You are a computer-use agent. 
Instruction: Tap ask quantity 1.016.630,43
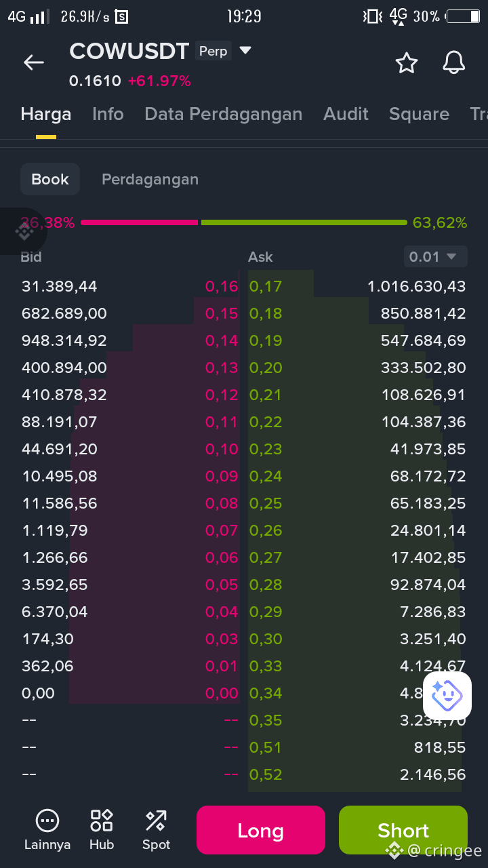(x=417, y=286)
